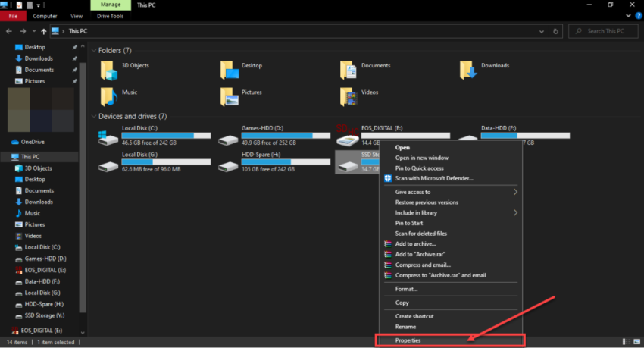
Task: Open Games-HDD (D:) in navigation pane
Action: pyautogui.click(x=41, y=259)
